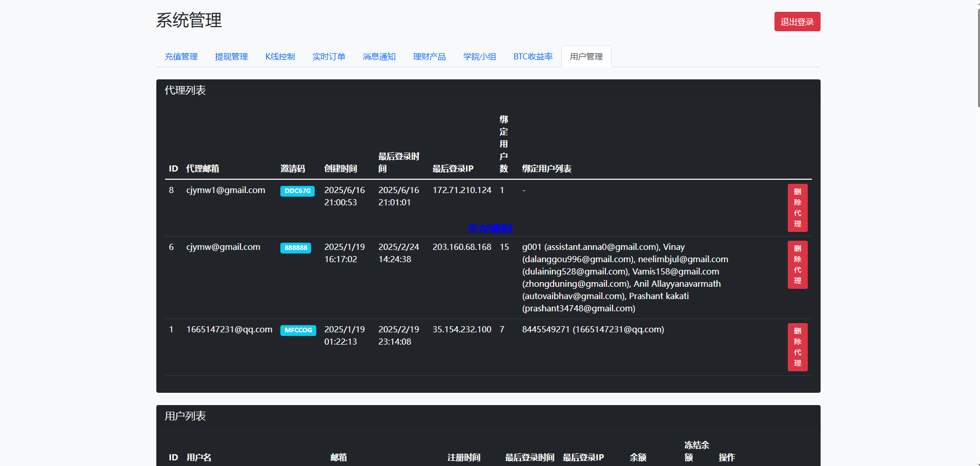Click the DDC67G invite code badge
This screenshot has width=980, height=466.
click(297, 190)
